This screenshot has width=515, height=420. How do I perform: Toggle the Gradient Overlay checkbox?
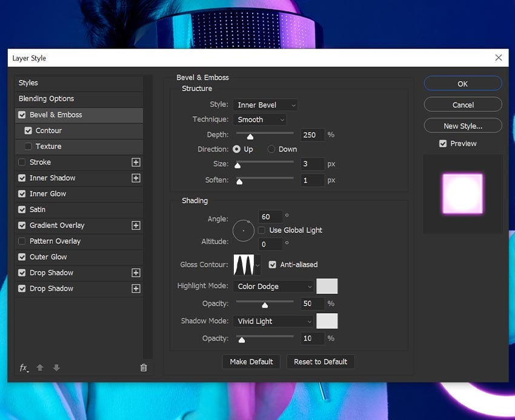coord(22,225)
